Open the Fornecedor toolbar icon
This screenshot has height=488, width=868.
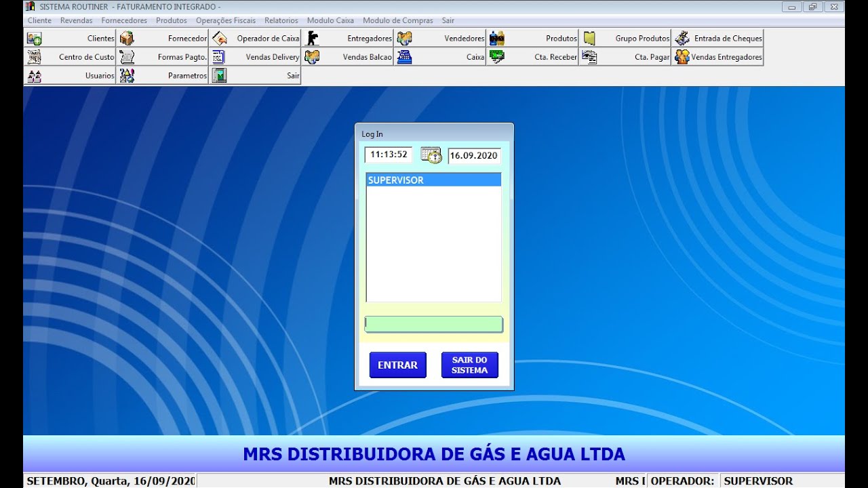click(127, 39)
